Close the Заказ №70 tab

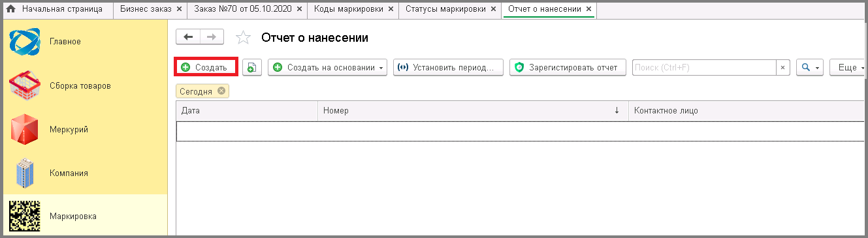300,10
